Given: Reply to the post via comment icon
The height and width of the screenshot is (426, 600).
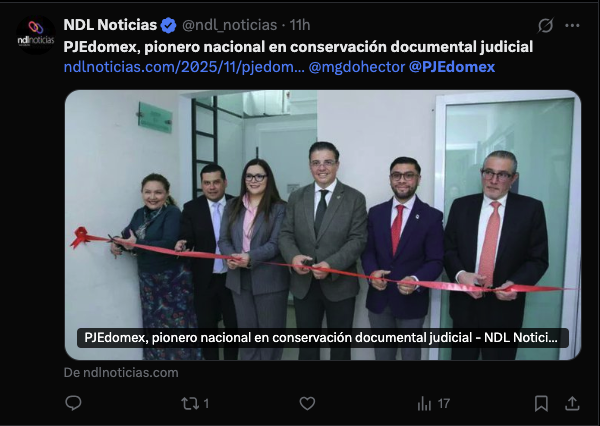Looking at the screenshot, I should tap(73, 403).
